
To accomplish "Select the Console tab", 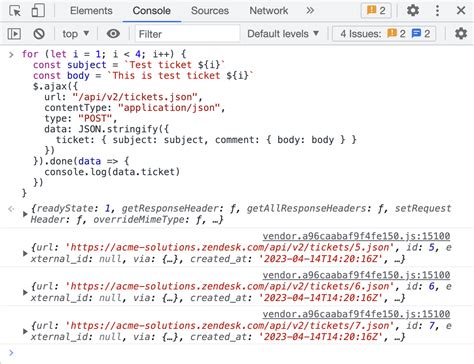I will [152, 11].
